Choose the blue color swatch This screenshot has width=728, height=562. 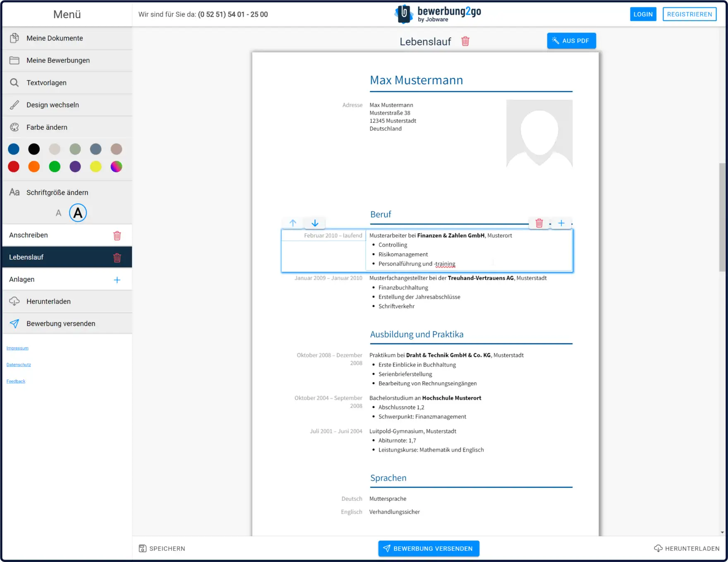coord(14,149)
